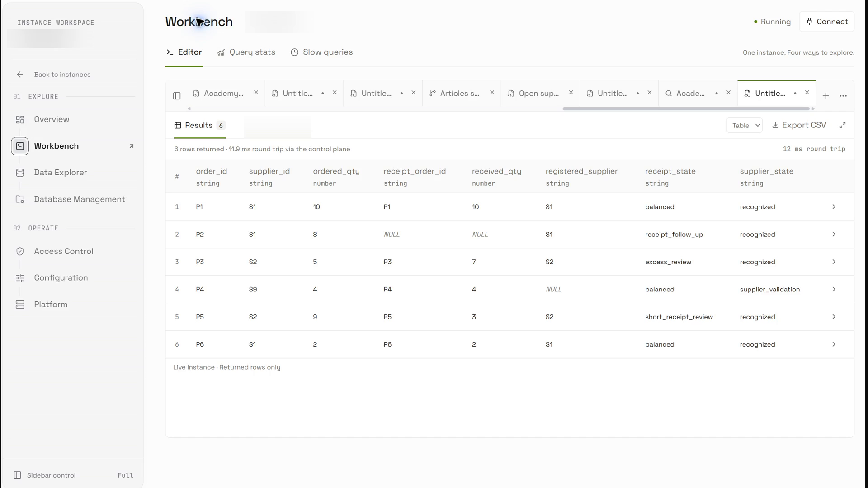Expand row P6 details chevron
Viewport: 868px width, 488px height.
point(834,344)
